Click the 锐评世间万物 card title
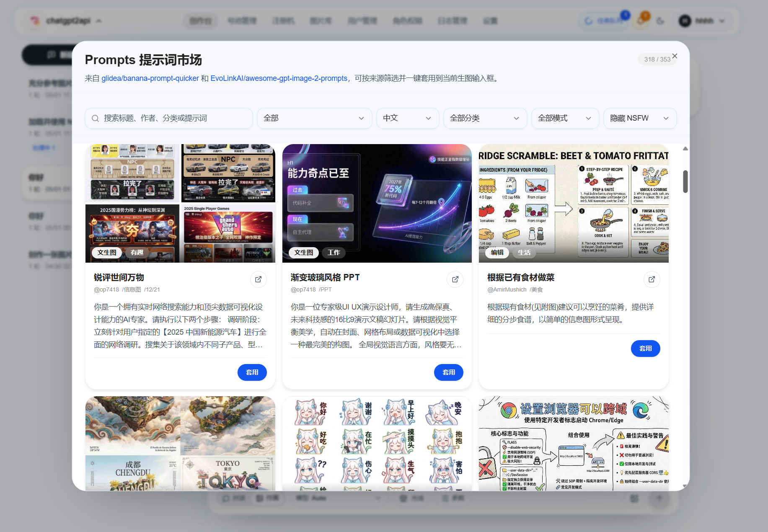 click(x=119, y=277)
